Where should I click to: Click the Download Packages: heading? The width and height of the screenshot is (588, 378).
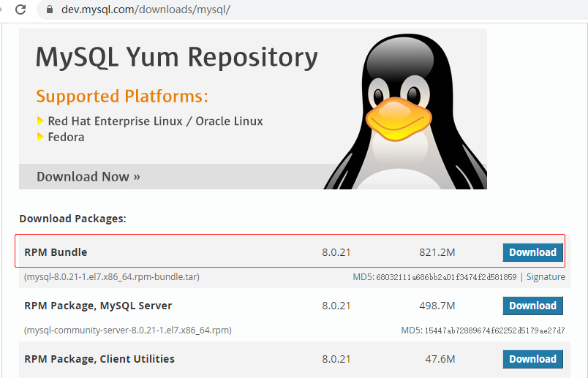click(72, 219)
